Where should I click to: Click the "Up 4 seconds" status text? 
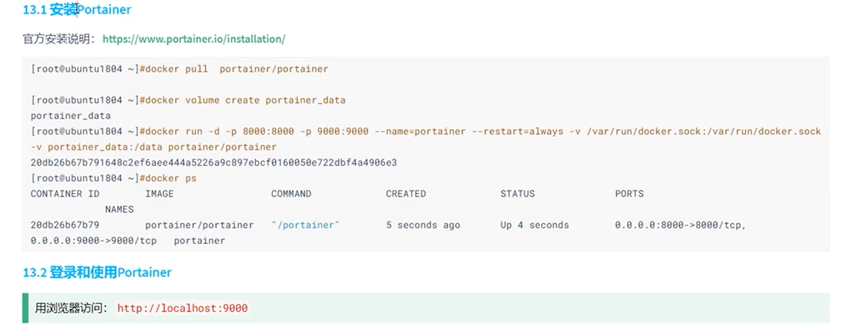tap(534, 225)
